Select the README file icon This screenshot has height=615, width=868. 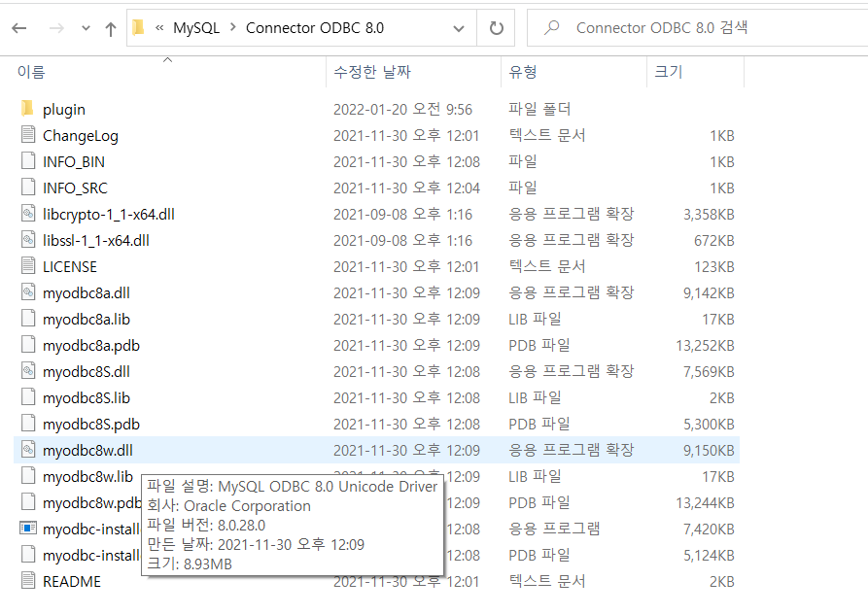pyautogui.click(x=28, y=580)
